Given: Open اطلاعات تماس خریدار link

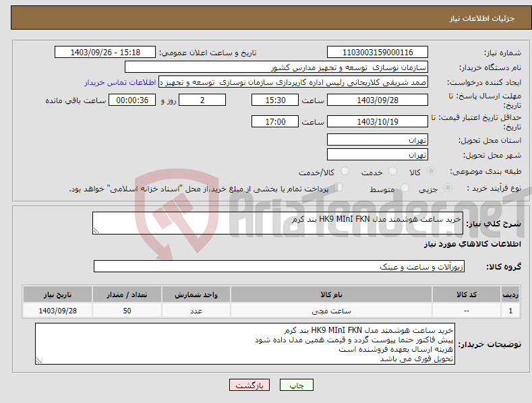Looking at the screenshot, I should pyautogui.click(x=120, y=82).
